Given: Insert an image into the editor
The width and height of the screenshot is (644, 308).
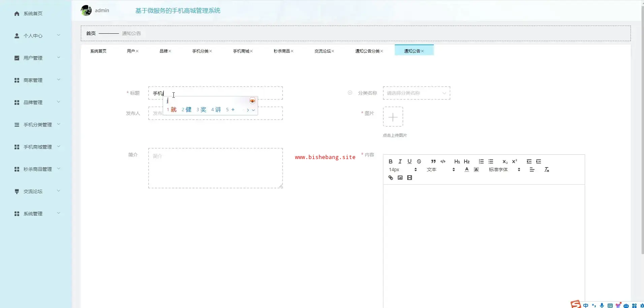Looking at the screenshot, I should [400, 178].
